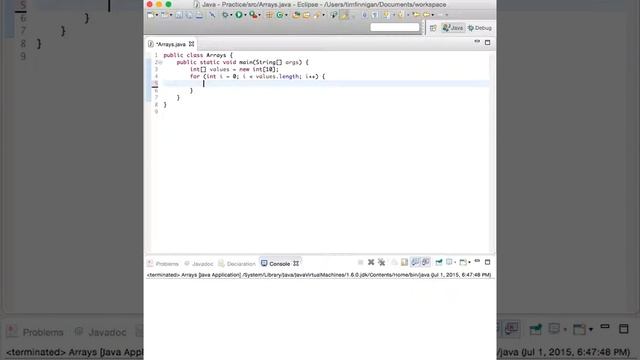Image resolution: width=640 pixels, height=360 pixels.
Task: Click the Open Type icon
Action: pos(296,15)
